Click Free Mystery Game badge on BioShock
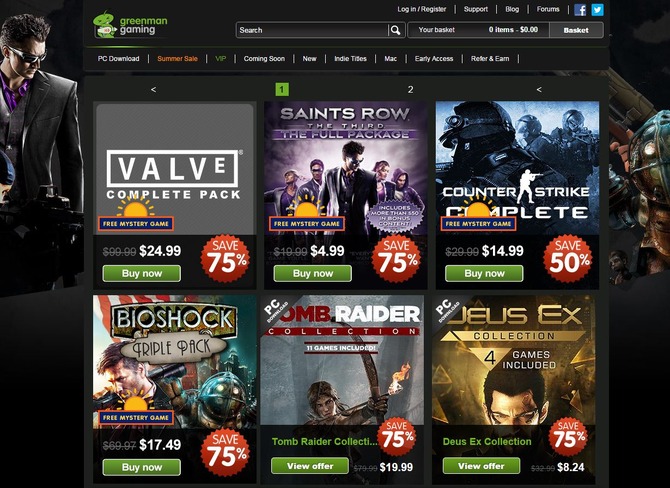Image resolution: width=670 pixels, height=488 pixels. [136, 417]
